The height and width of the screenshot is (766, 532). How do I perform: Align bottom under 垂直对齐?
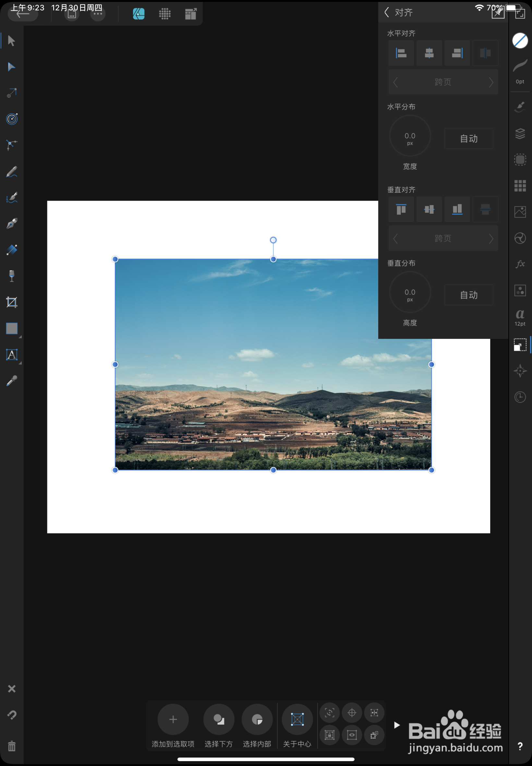(x=457, y=209)
